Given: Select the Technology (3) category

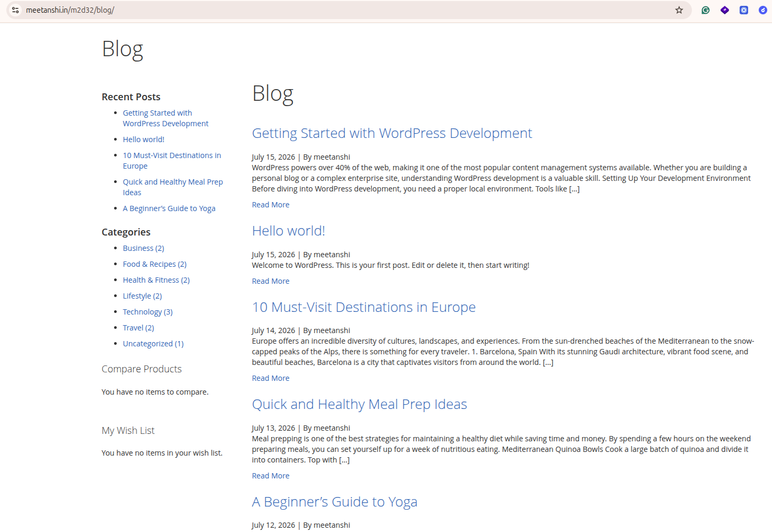Looking at the screenshot, I should [x=148, y=312].
